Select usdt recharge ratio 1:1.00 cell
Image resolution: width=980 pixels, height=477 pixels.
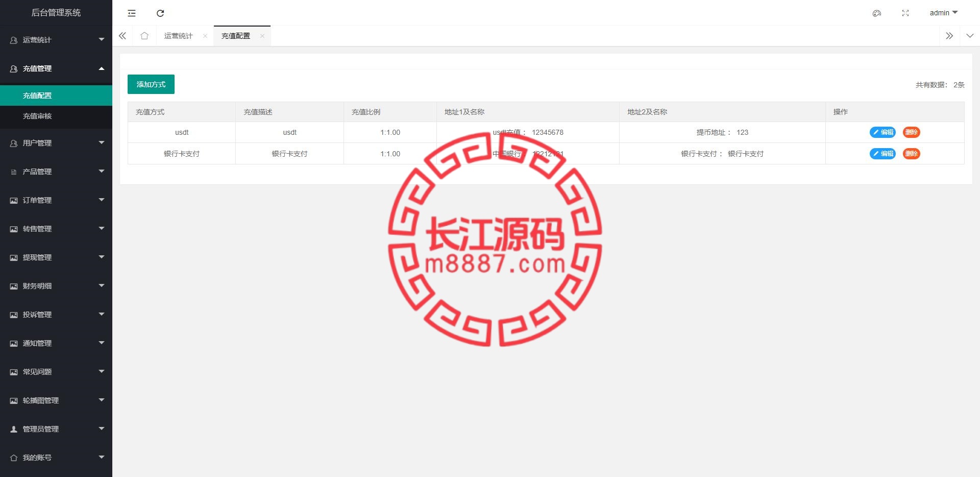point(390,132)
